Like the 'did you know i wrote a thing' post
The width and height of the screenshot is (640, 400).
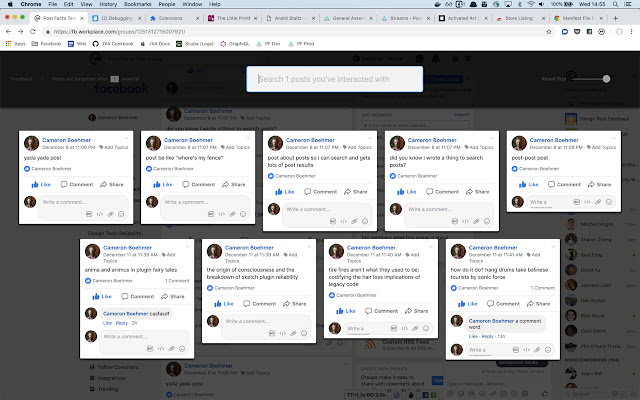click(x=407, y=192)
